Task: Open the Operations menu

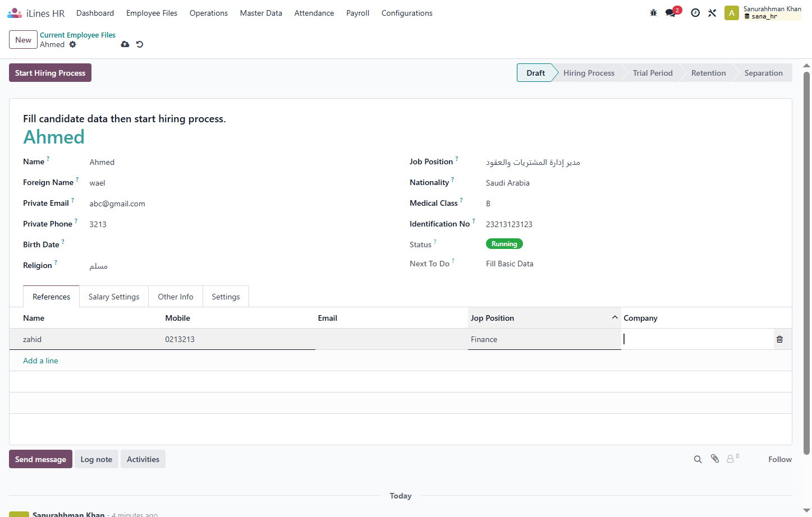Action: pyautogui.click(x=209, y=13)
